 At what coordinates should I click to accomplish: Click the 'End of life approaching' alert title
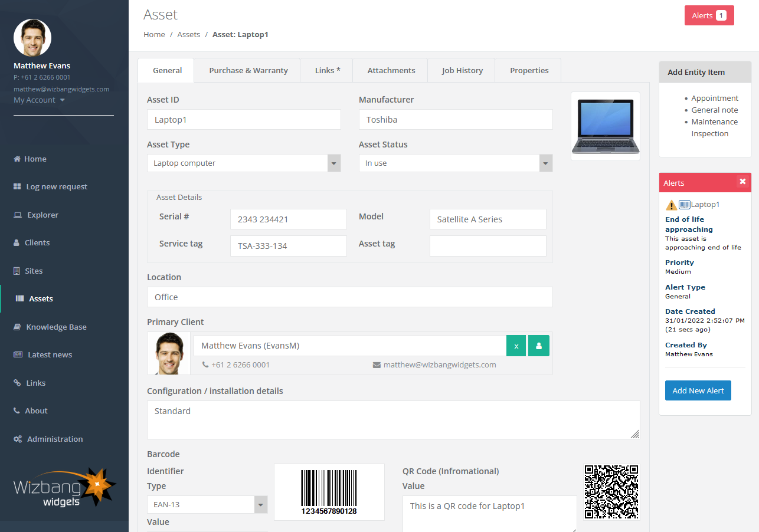[689, 224]
